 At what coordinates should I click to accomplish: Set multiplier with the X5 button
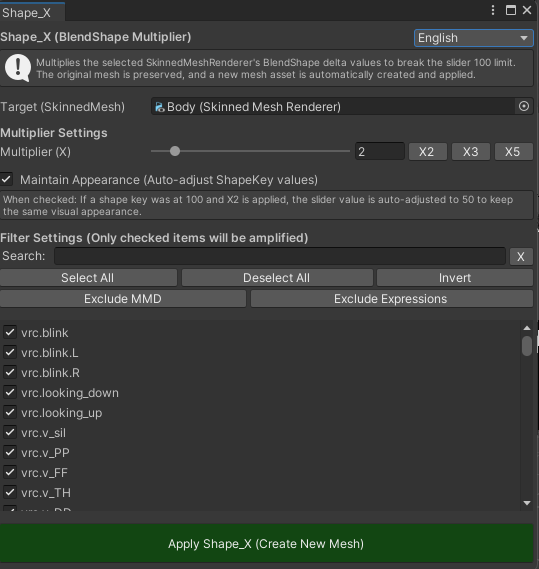click(x=514, y=151)
